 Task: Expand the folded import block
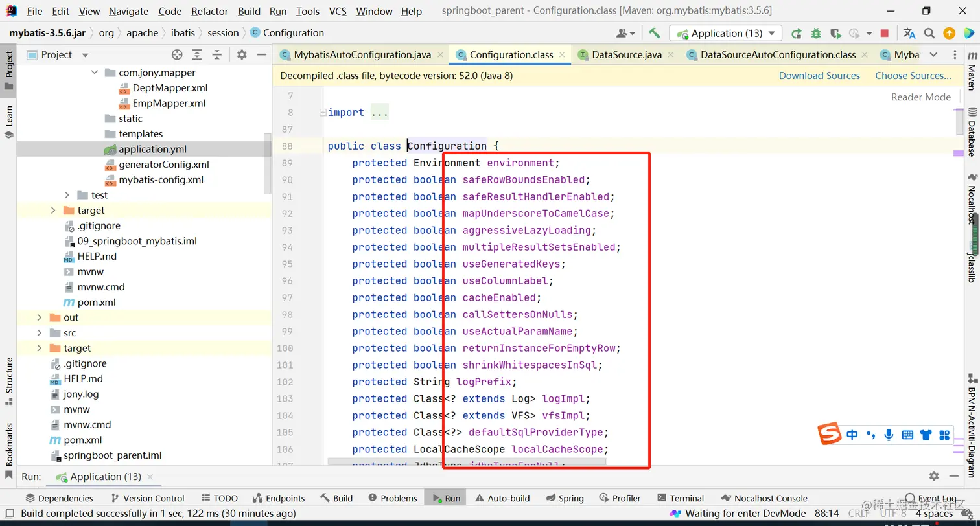tap(323, 113)
